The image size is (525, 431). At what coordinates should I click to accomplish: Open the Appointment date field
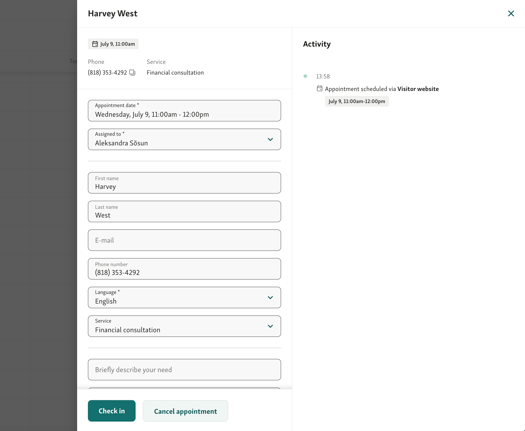[184, 111]
